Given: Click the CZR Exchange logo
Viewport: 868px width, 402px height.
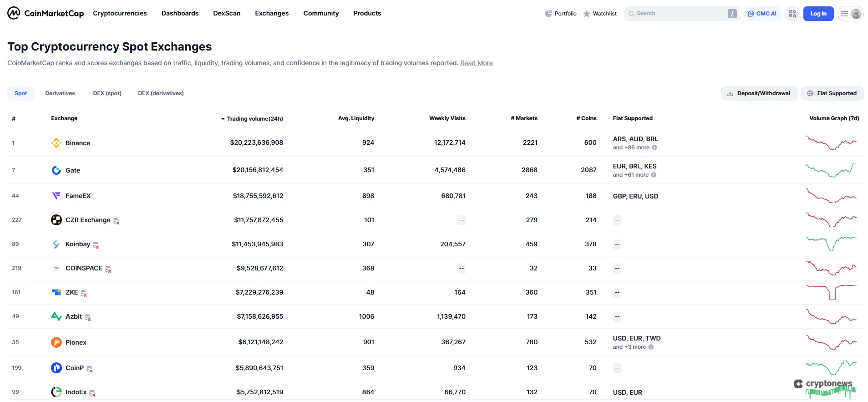Looking at the screenshot, I should [56, 220].
